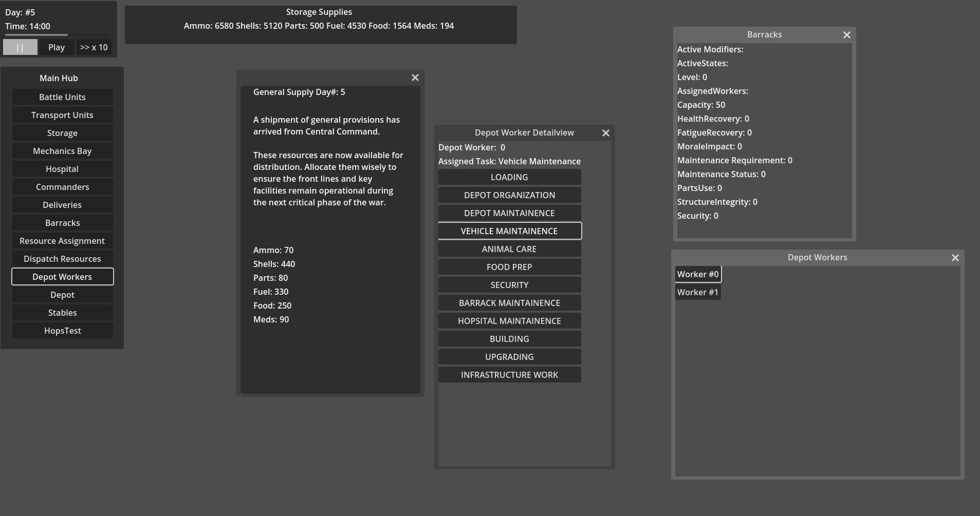The width and height of the screenshot is (980, 516).
Task: Open the Hospital panel
Action: click(62, 169)
